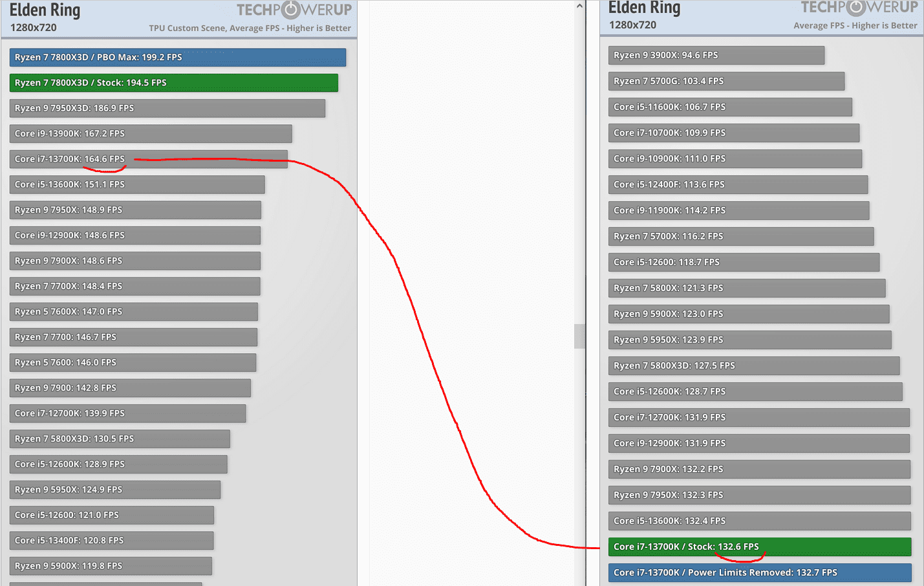The width and height of the screenshot is (924, 586).
Task: Select the green 'Core i7-13700K / Stock: 132.6 FPS' bar
Action: (760, 547)
